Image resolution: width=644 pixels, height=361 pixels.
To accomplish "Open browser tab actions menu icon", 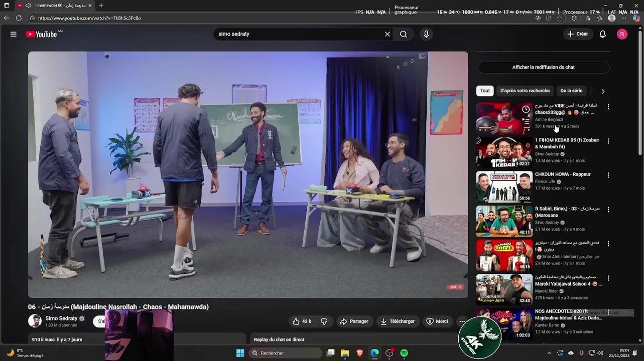I will tap(7, 6).
